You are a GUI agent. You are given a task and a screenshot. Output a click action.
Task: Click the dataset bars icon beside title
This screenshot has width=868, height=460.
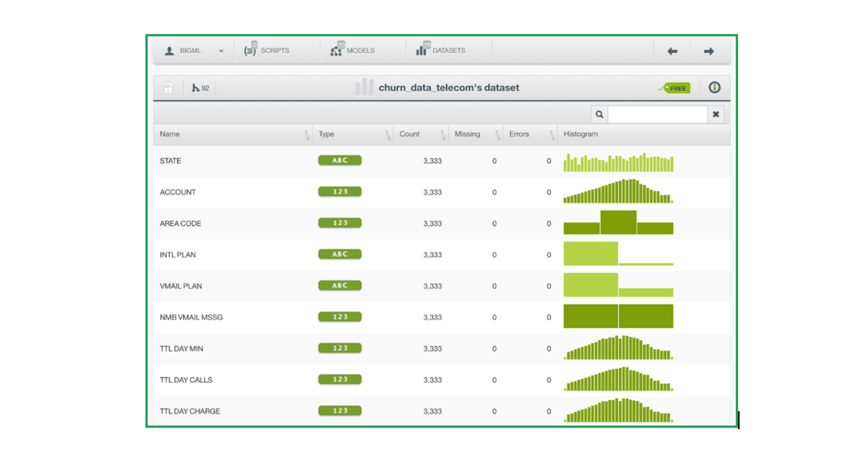click(364, 87)
